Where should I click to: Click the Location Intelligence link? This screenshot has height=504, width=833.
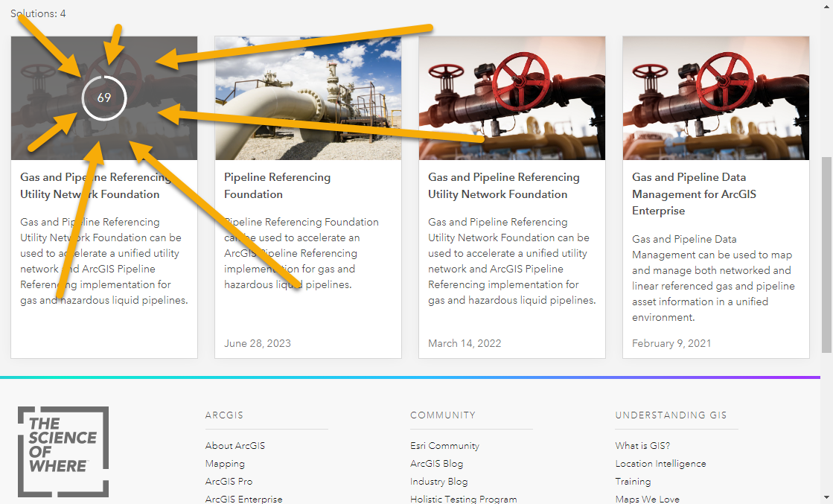[x=660, y=463]
